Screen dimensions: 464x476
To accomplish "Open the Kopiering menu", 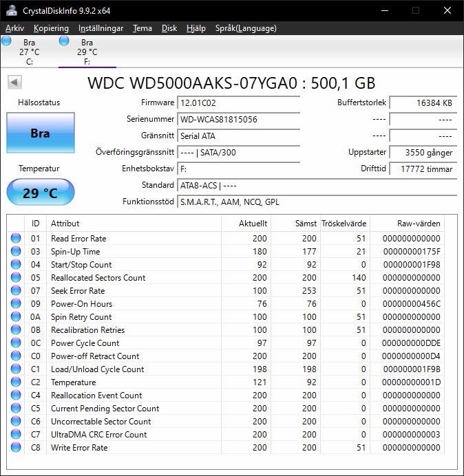I will [51, 28].
